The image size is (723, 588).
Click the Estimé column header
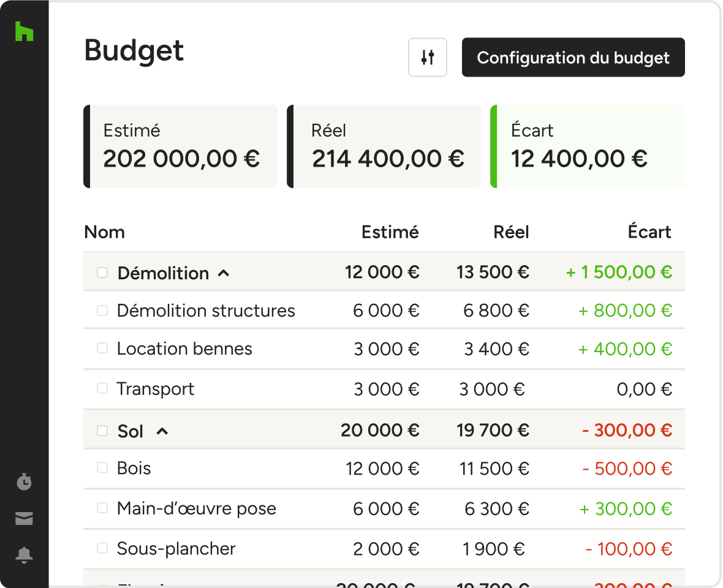(x=390, y=232)
